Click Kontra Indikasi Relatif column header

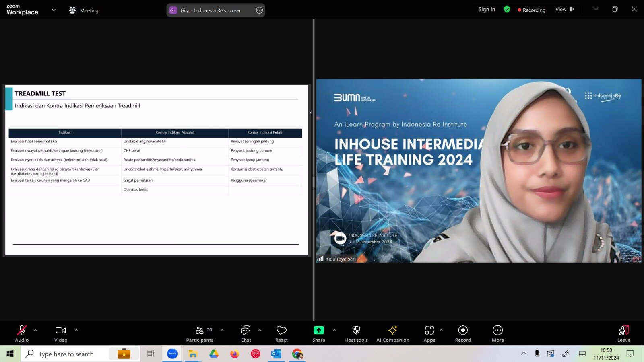pyautogui.click(x=265, y=132)
